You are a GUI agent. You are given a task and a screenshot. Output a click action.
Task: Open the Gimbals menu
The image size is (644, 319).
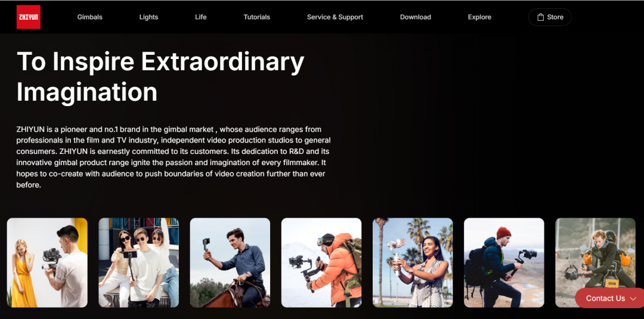(x=89, y=17)
